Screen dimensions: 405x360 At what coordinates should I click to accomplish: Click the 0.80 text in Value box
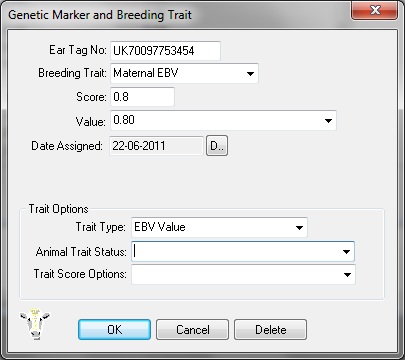(124, 120)
